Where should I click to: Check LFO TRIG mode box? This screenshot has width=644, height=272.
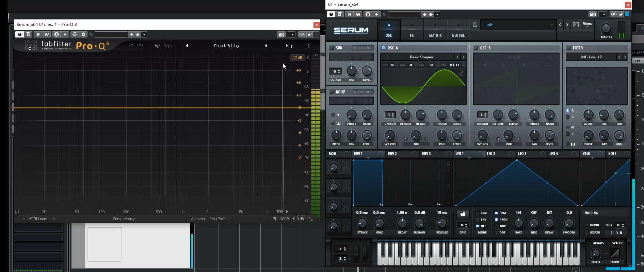tap(478, 213)
